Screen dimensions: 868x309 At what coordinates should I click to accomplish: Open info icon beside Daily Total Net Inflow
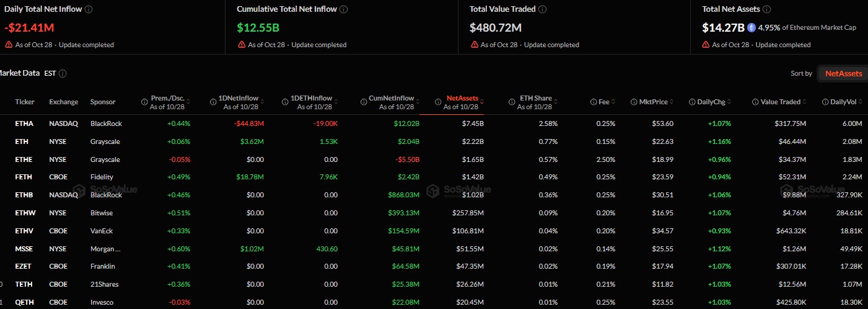tap(89, 9)
